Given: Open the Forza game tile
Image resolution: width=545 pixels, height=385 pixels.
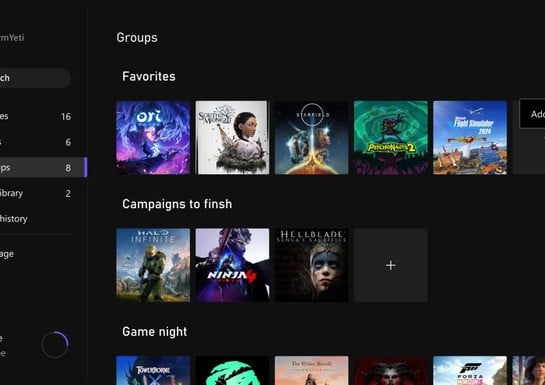Looking at the screenshot, I should tap(470, 370).
